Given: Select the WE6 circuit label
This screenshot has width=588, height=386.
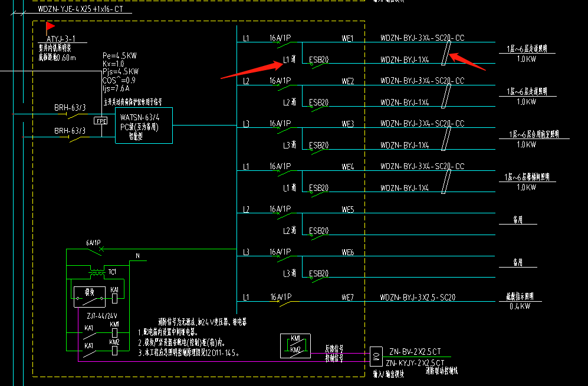Looking at the screenshot, I should pos(347,252).
